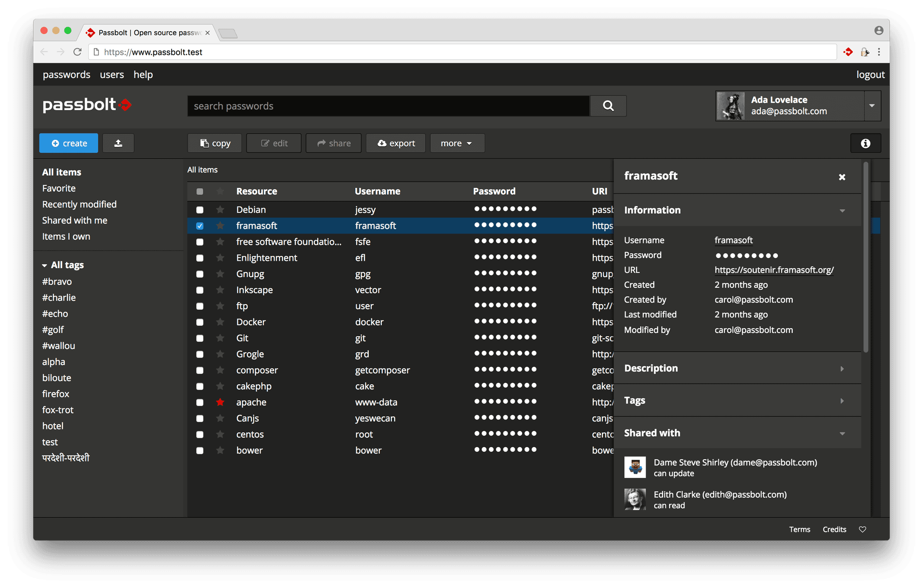Open Ada Lovelace profile dropdown arrow
The width and height of the screenshot is (923, 588).
[872, 106]
